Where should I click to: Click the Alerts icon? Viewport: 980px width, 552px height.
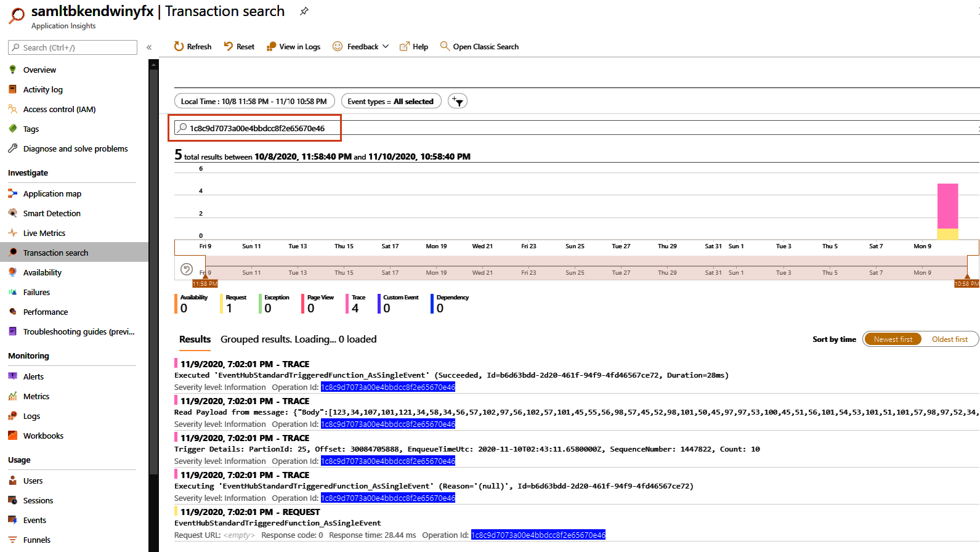point(12,376)
